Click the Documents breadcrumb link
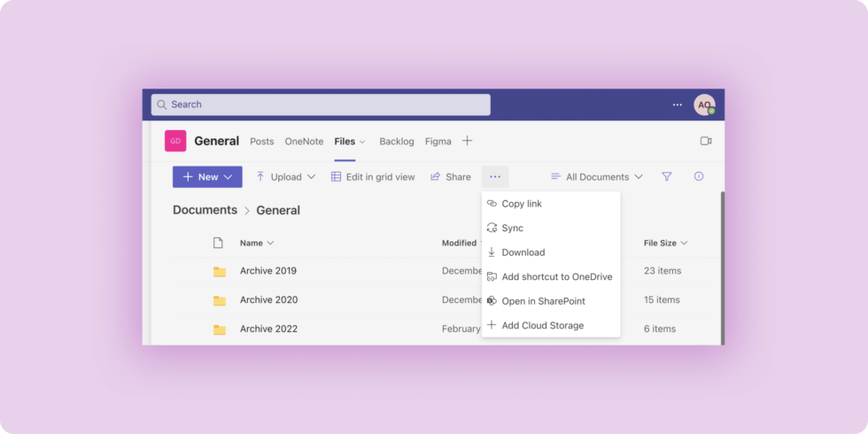The width and height of the screenshot is (868, 434). [x=205, y=211]
